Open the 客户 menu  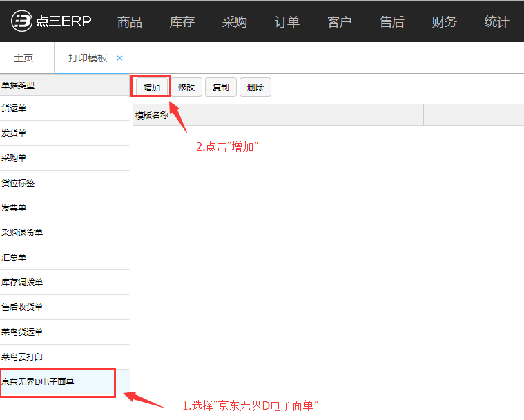point(339,22)
